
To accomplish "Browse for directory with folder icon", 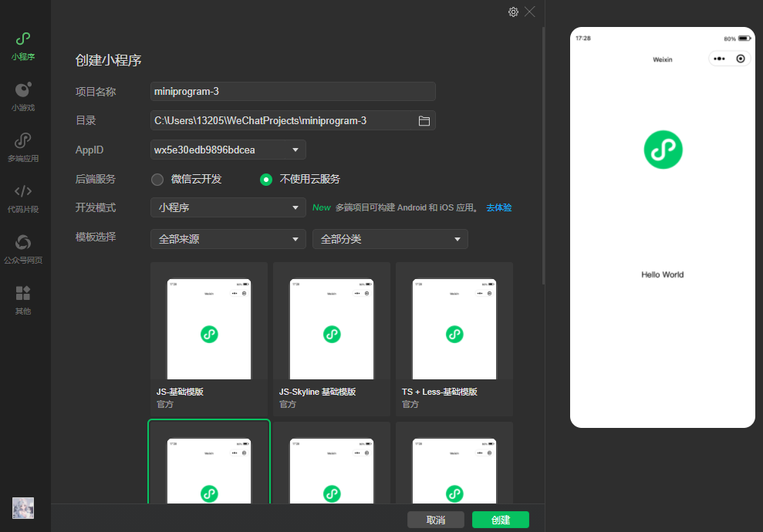I will [424, 120].
